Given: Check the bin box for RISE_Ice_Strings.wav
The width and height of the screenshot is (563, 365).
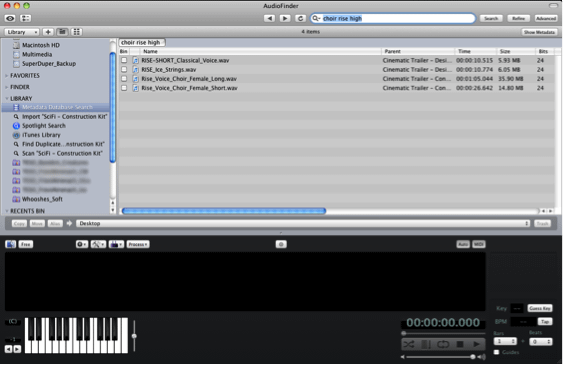Looking at the screenshot, I should pos(124,69).
